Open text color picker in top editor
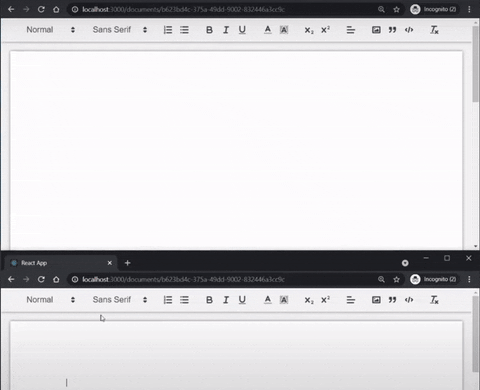Viewport: 480px width, 390px height. [267, 30]
